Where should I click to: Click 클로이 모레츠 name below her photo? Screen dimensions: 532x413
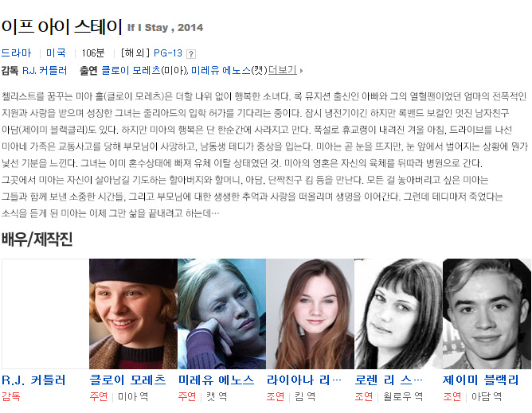127,380
